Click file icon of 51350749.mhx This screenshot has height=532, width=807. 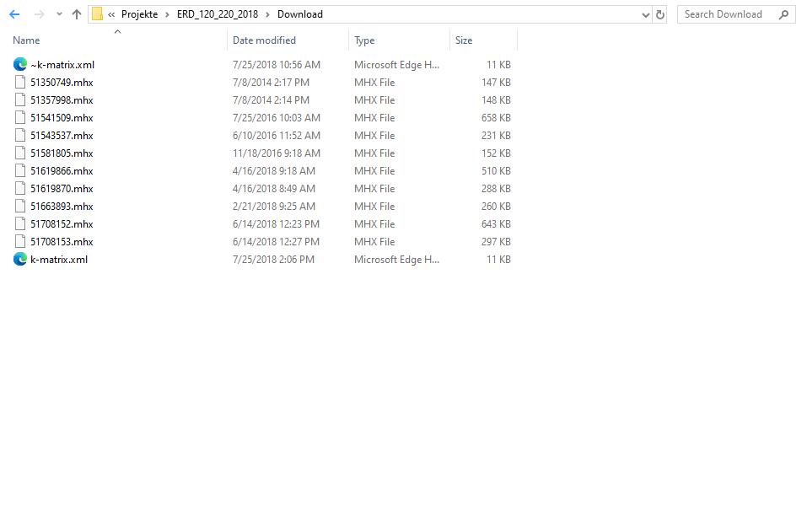(x=20, y=83)
